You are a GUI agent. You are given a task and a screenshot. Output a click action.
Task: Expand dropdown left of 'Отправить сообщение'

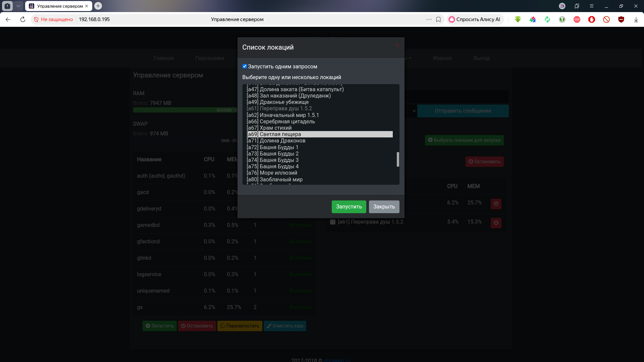414,111
